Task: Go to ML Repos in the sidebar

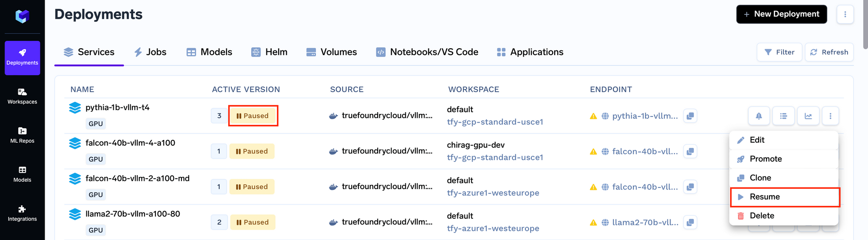Action: click(x=22, y=135)
